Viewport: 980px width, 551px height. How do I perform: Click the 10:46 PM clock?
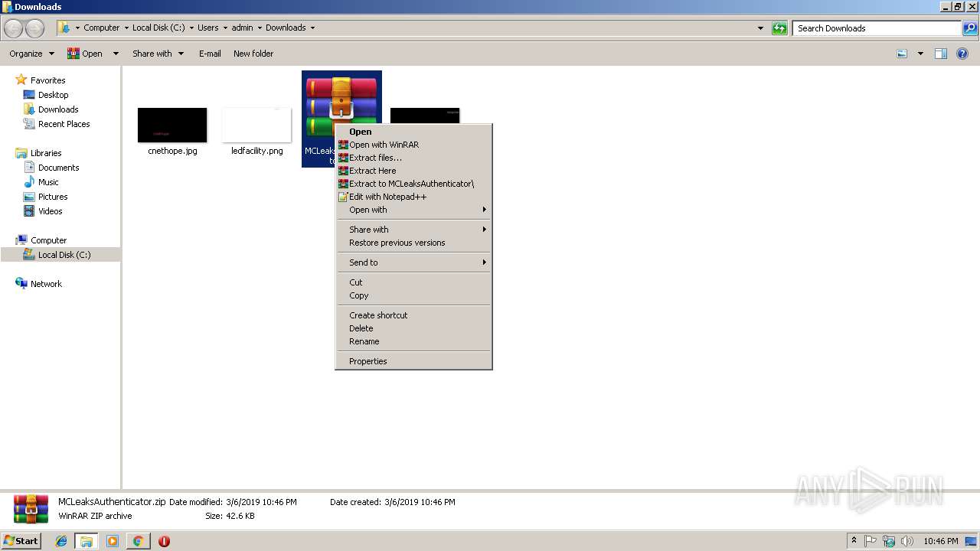pyautogui.click(x=940, y=541)
